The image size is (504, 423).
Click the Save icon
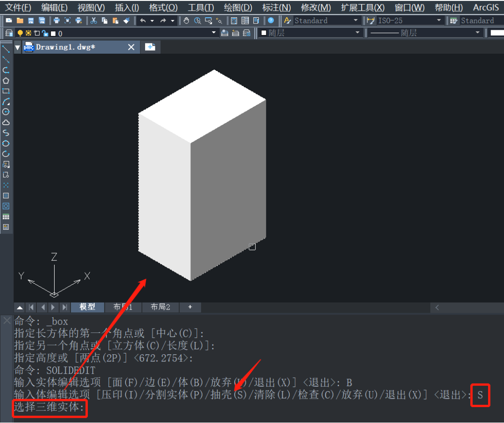click(x=31, y=21)
